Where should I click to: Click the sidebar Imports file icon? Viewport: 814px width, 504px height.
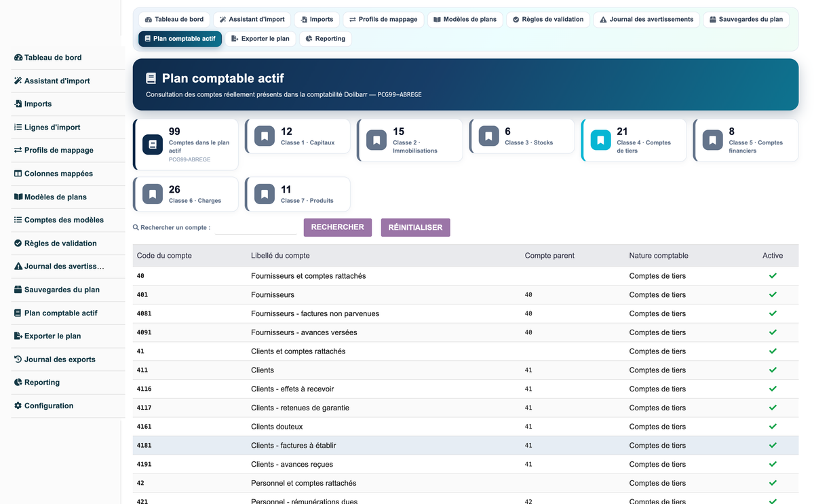[18, 104]
